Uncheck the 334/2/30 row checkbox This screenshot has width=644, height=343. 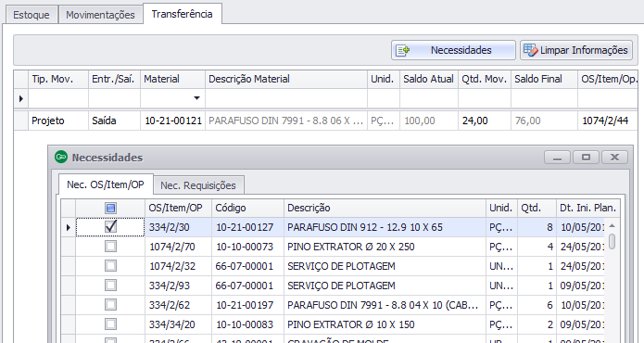click(110, 227)
